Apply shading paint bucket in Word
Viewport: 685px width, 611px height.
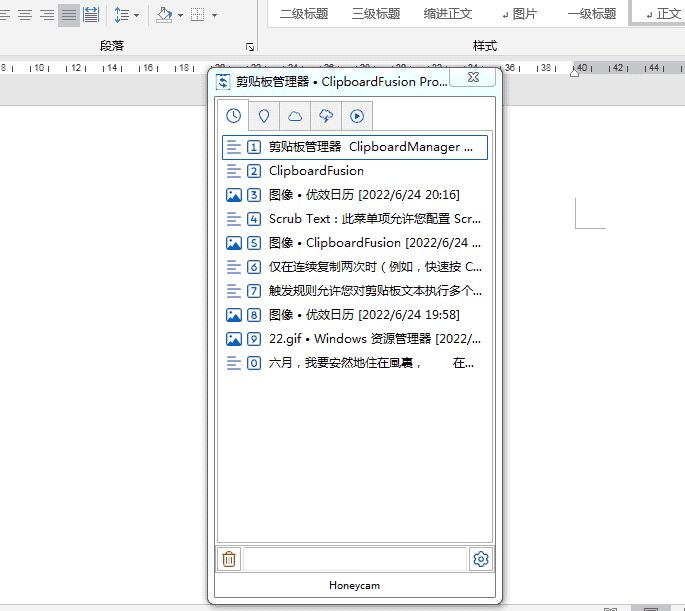[x=164, y=15]
